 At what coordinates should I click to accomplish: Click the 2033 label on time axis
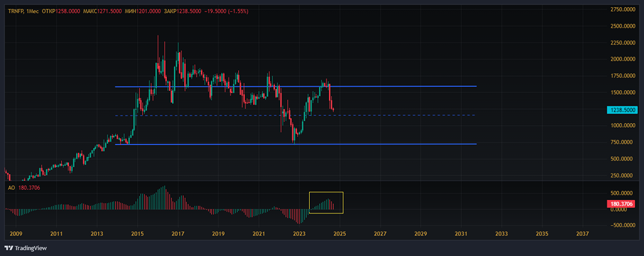(x=502, y=234)
